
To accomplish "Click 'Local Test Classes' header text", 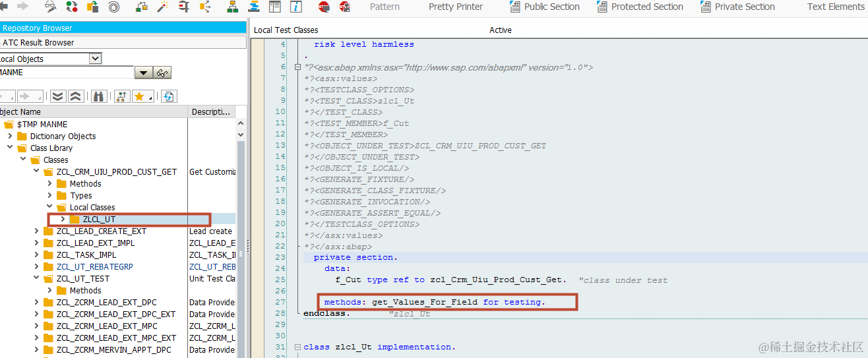I will pyautogui.click(x=286, y=30).
